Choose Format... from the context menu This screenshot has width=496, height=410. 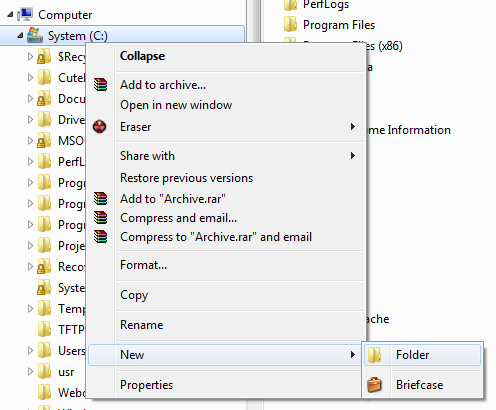pos(143,265)
